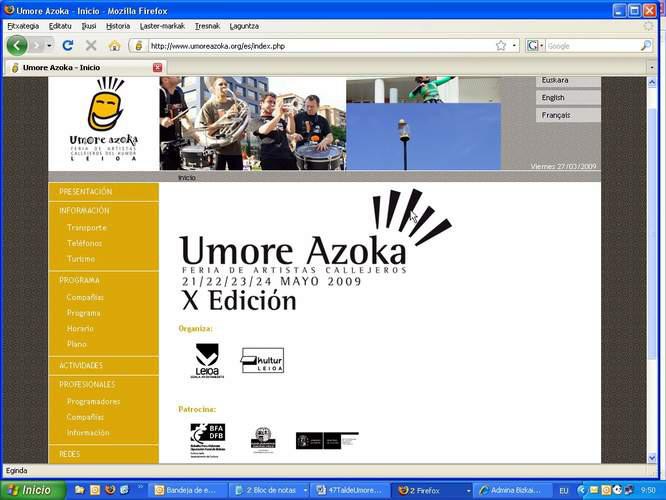Image resolution: width=666 pixels, height=500 pixels.
Task: Click the site identity icon beside the URL
Action: coord(138,46)
